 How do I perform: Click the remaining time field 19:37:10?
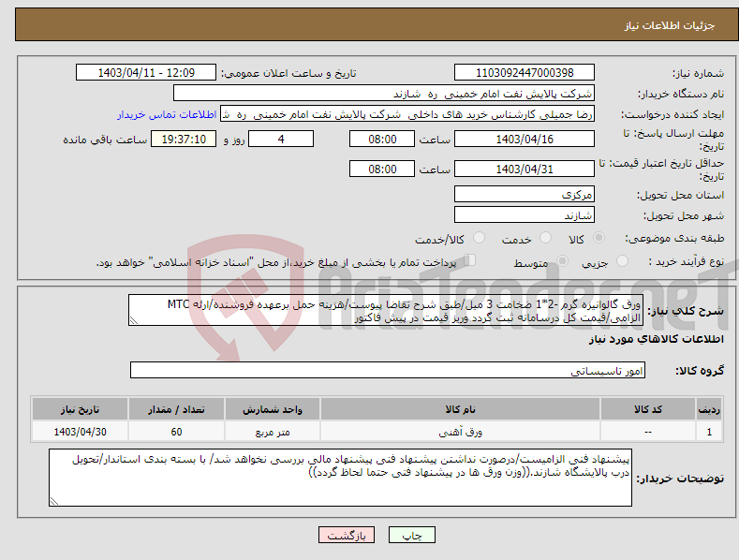click(184, 139)
